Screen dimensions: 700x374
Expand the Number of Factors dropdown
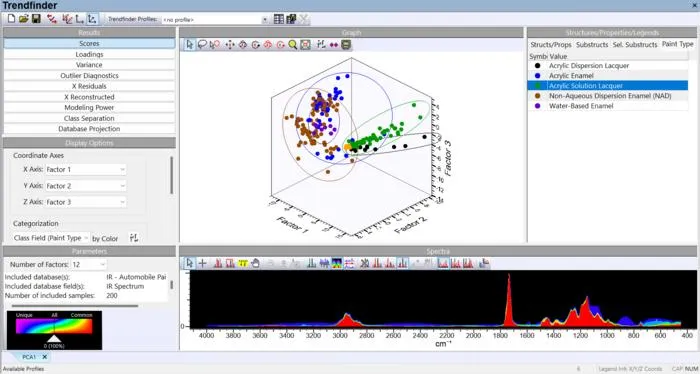89,265
